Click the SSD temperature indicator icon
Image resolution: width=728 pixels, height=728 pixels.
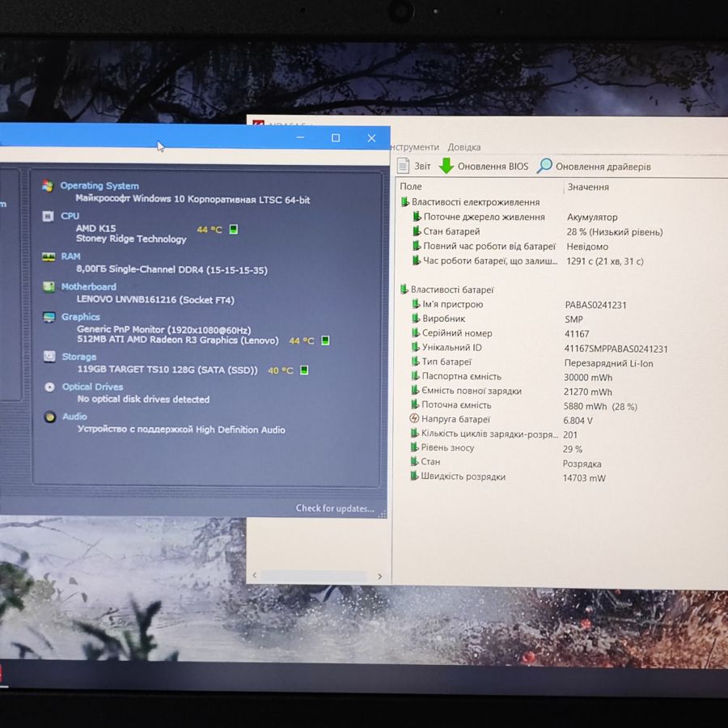pos(304,370)
